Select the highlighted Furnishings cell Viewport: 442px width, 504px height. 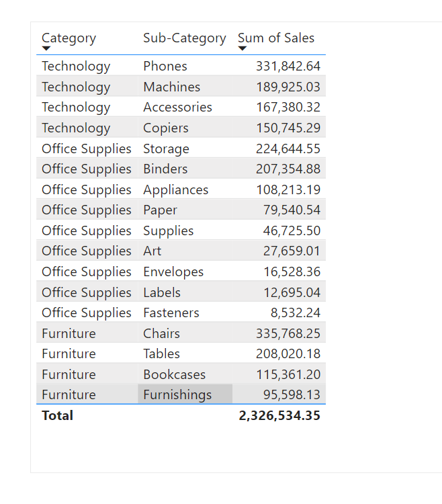click(x=177, y=394)
